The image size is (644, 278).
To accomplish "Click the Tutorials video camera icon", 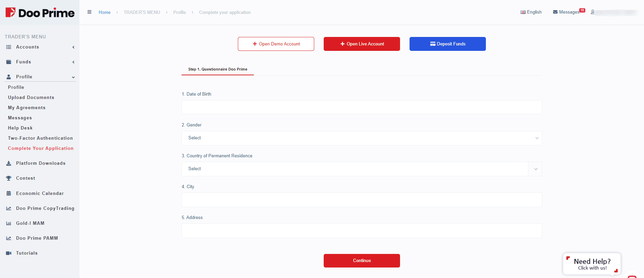I will (9, 253).
